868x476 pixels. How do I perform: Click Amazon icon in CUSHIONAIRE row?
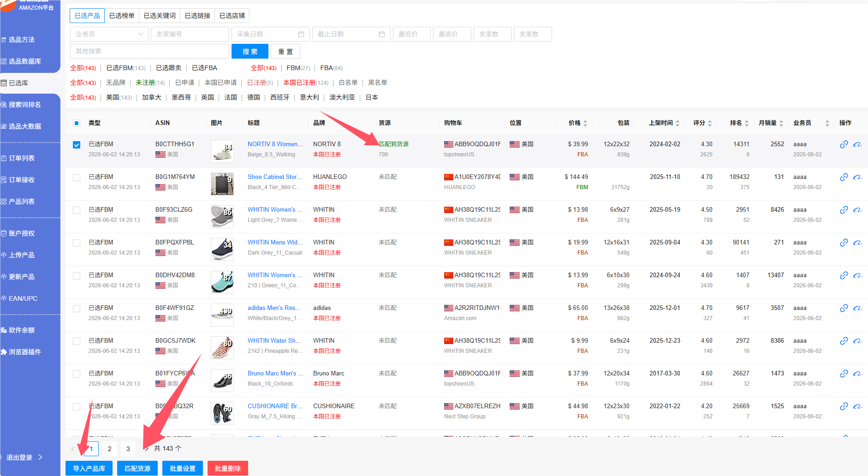click(857, 406)
